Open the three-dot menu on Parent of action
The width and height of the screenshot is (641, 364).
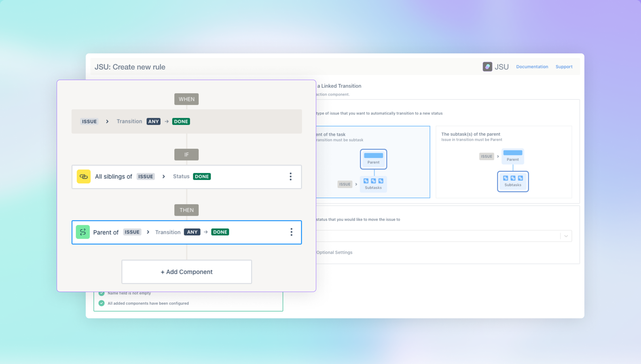point(291,232)
